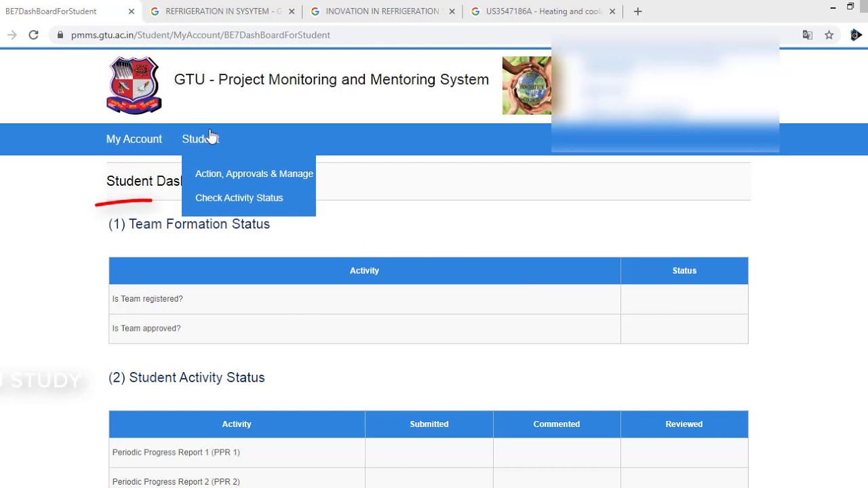Click the Periodic Progress Report 1 (PPR 1) row
The width and height of the screenshot is (868, 488).
pyautogui.click(x=429, y=453)
